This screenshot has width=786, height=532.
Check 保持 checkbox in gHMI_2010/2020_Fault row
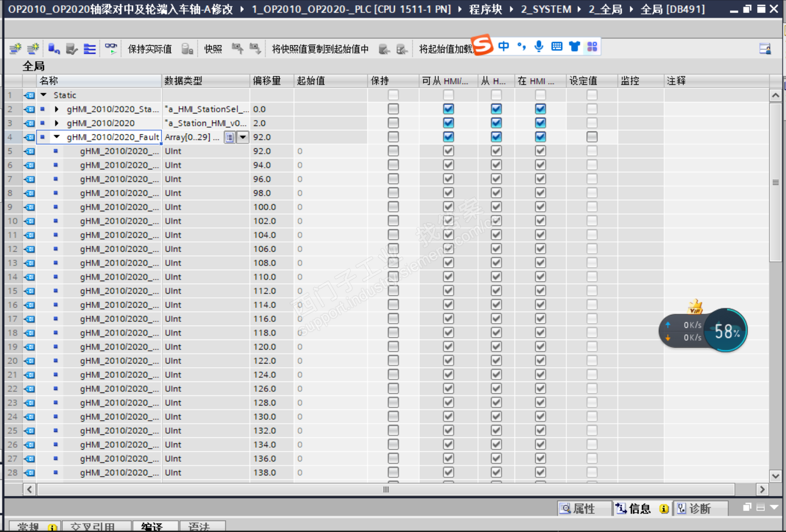[393, 137]
